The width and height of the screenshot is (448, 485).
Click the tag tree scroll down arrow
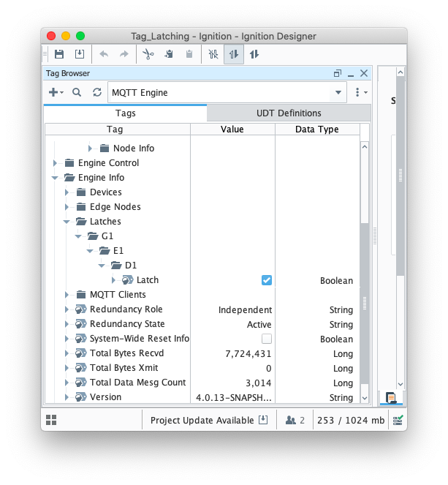point(365,398)
